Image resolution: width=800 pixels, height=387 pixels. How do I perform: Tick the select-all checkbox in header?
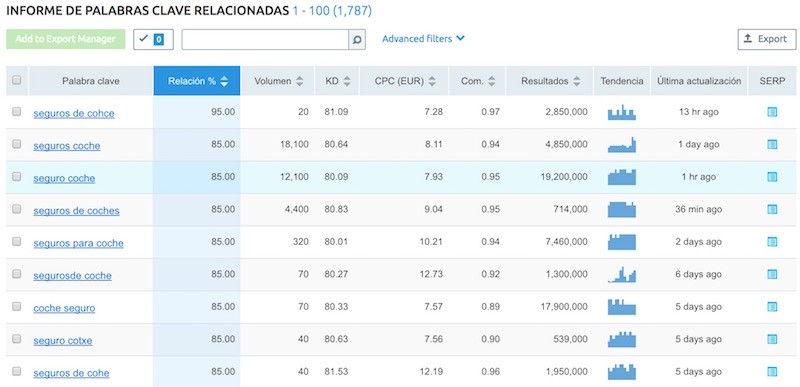(17, 80)
